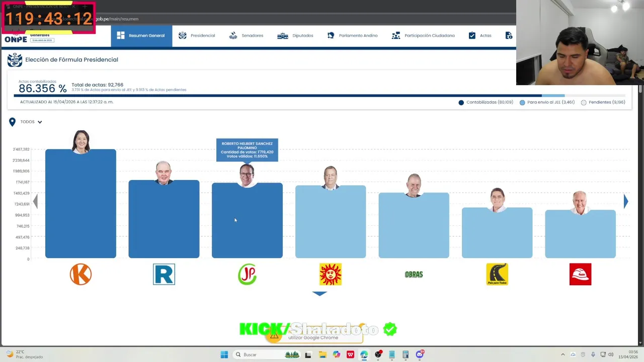Viewport: 644px width, 362px height.
Task: Click the first candidate's tallest bar
Action: point(80,204)
